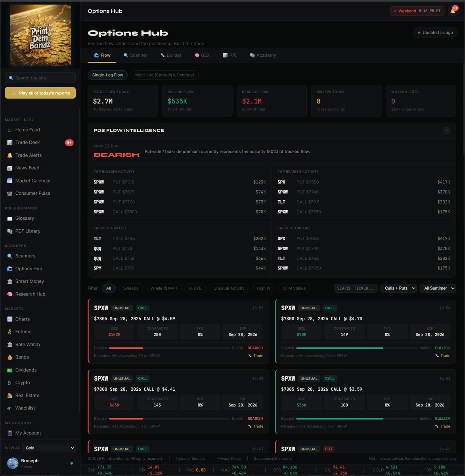
Task: Click the Sweeps Today summary card
Action: click(346, 101)
